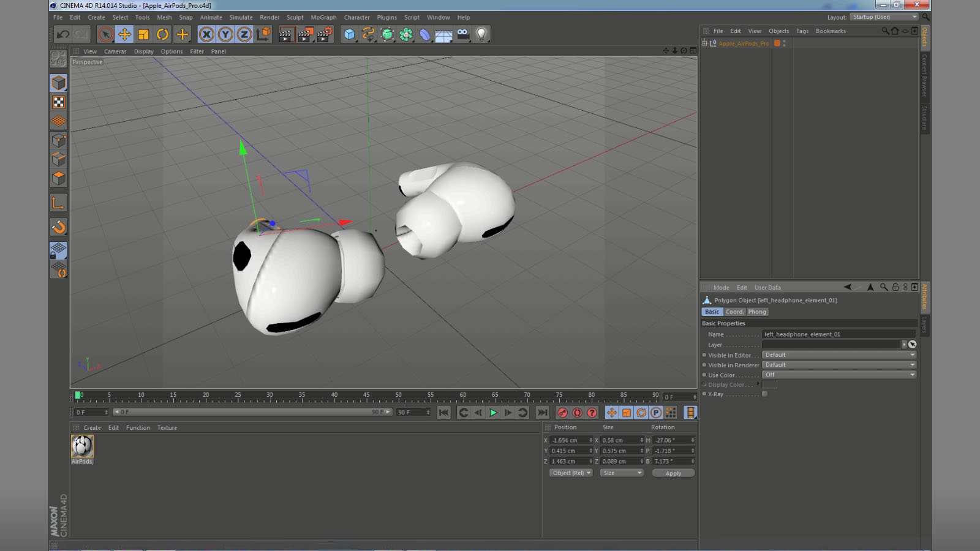Click the Position X value field
The width and height of the screenshot is (980, 551).
click(x=571, y=440)
